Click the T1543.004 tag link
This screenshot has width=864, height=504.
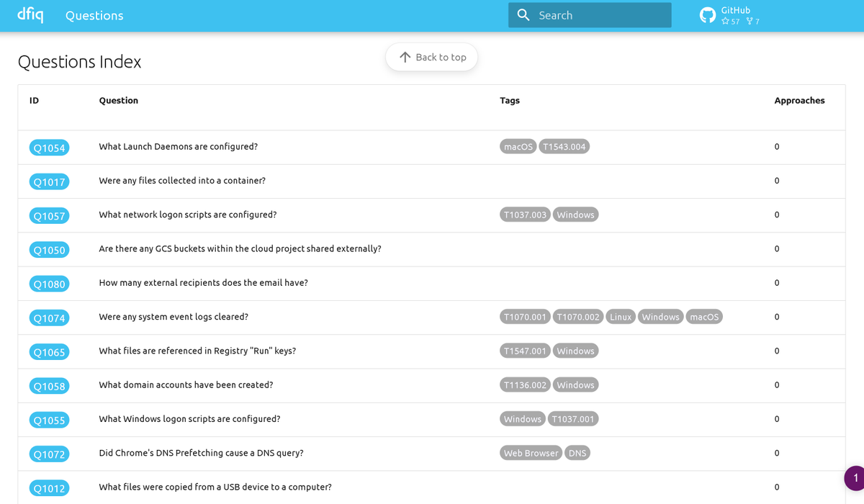tap(564, 145)
